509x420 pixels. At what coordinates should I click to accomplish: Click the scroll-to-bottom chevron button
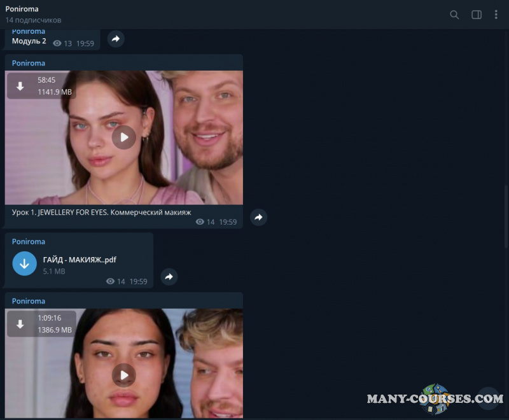coord(487,399)
